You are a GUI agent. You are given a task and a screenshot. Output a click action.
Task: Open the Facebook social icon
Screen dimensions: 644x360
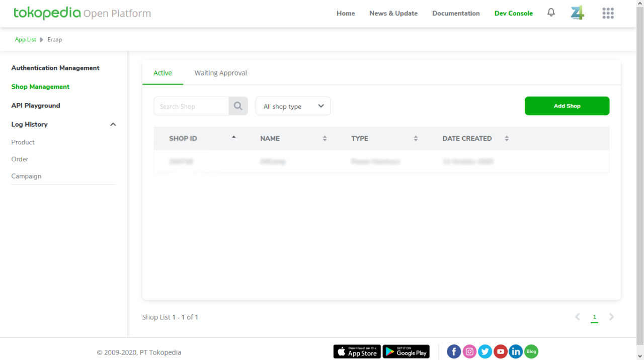coord(454,351)
